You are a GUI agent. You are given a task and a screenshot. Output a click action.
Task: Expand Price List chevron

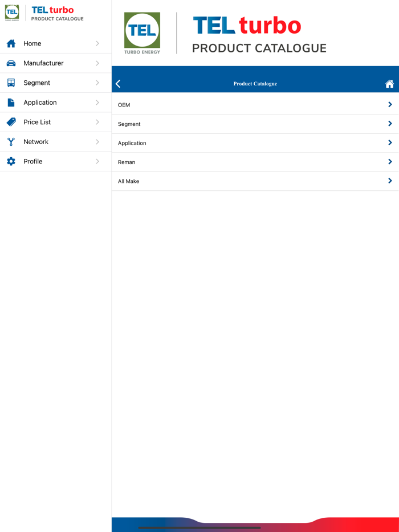pos(97,122)
